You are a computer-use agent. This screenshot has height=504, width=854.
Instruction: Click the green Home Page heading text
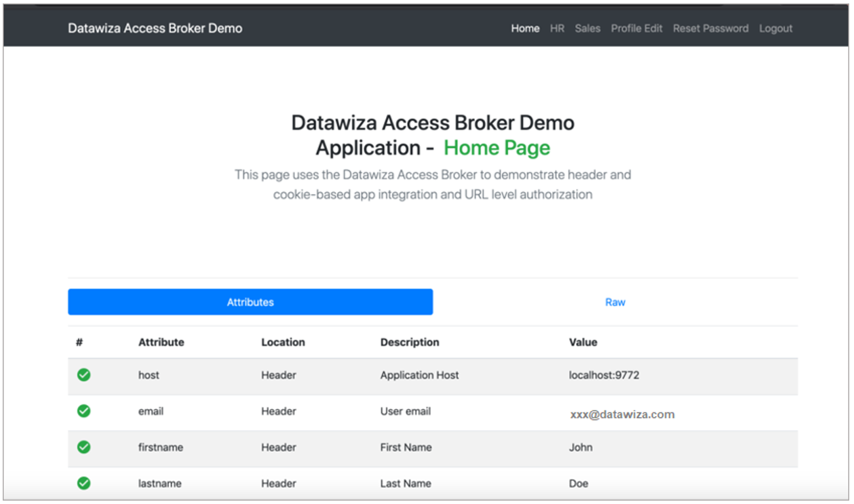coord(497,148)
